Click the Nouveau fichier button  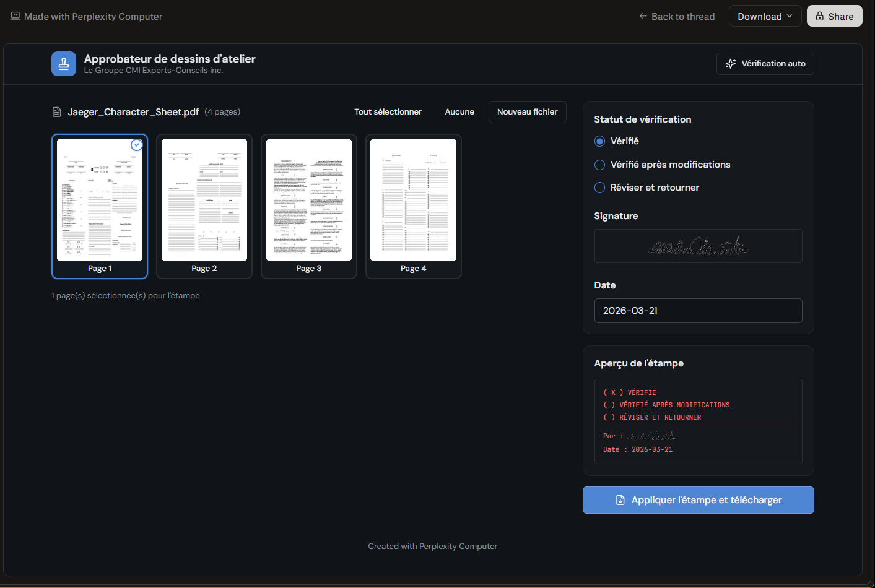(x=527, y=112)
